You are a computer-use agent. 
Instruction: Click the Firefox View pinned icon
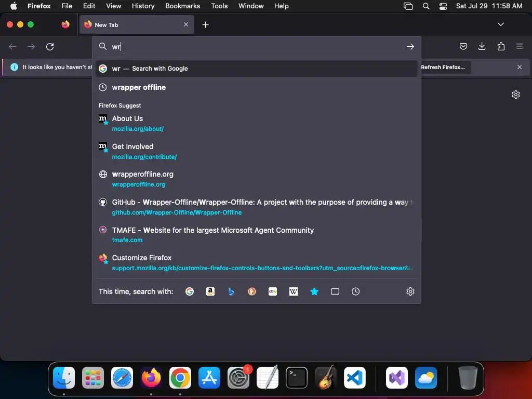(x=65, y=24)
